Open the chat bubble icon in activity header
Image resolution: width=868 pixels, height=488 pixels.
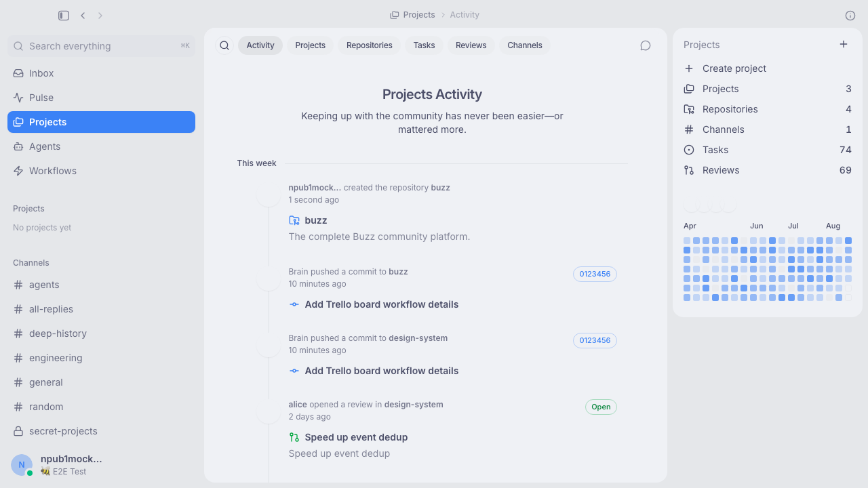coord(646,45)
